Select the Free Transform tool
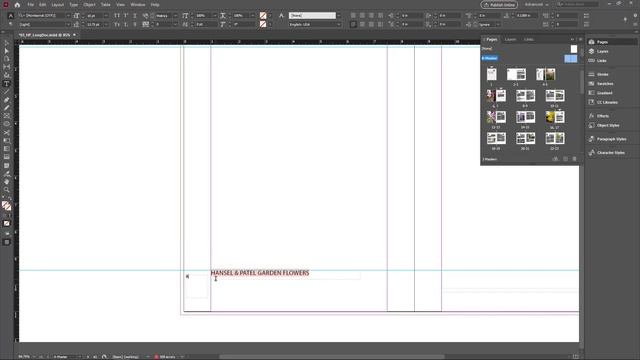 coord(7,141)
